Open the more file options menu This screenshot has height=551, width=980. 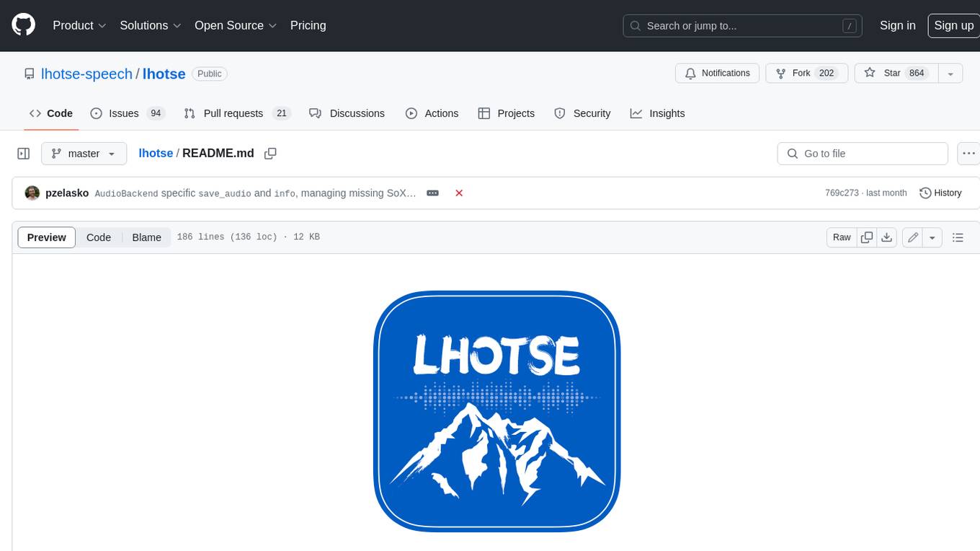(x=968, y=154)
